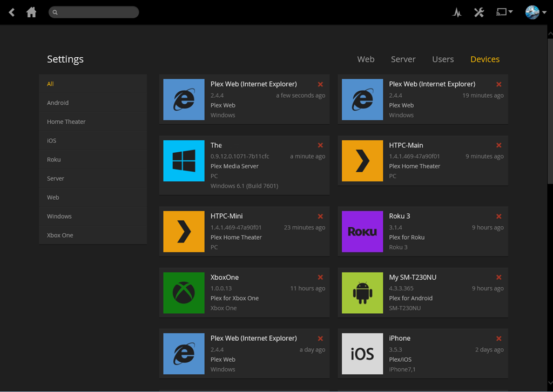Click the search input field
Screen dimensions: 553x392
coord(97,12)
